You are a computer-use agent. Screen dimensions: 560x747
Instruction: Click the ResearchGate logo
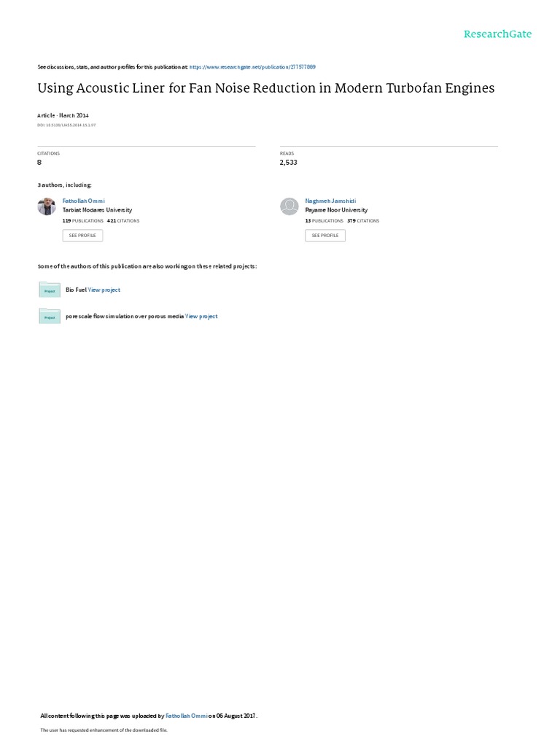click(x=497, y=34)
